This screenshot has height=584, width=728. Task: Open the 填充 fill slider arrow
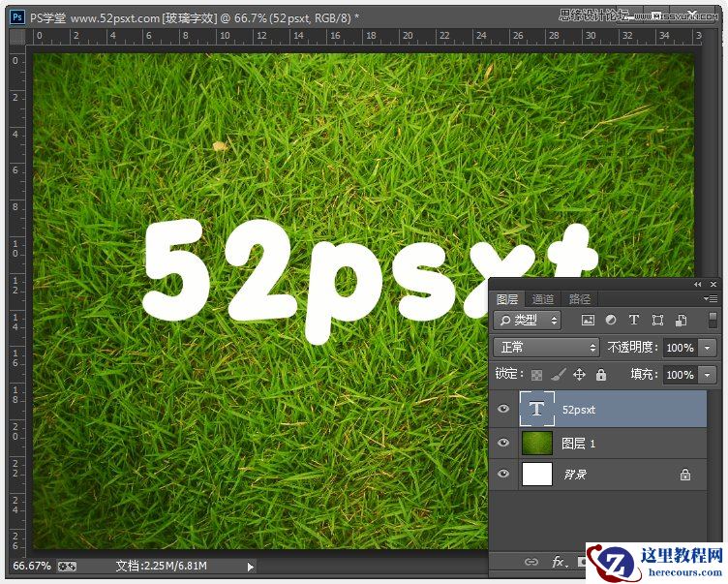point(708,375)
